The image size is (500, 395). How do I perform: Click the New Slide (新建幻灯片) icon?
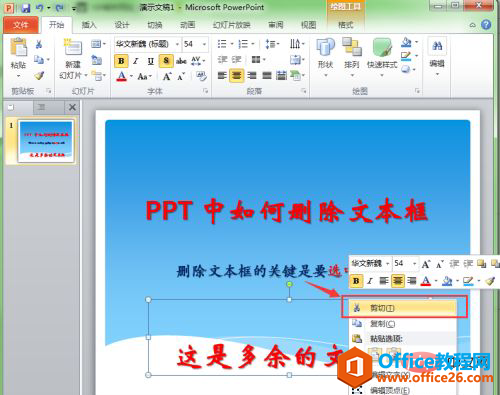coord(73,47)
